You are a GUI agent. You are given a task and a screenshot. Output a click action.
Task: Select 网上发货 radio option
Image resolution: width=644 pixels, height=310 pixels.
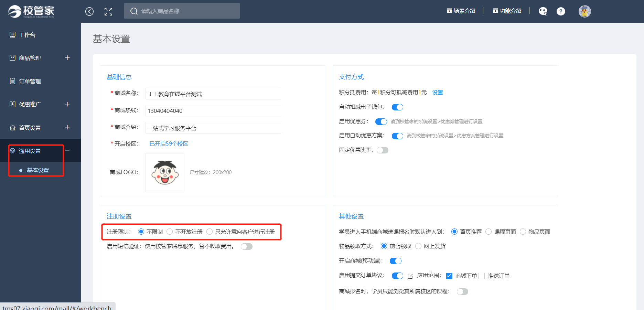pos(418,246)
